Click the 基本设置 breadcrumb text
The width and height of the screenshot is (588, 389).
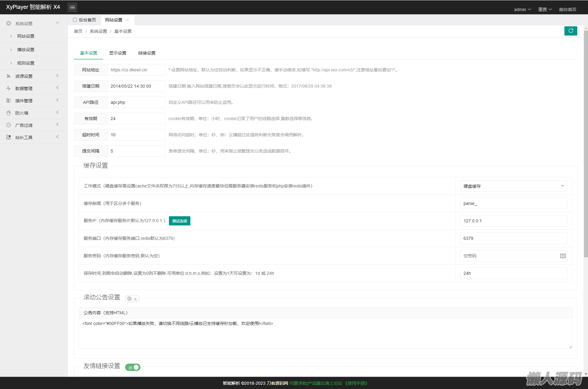[x=123, y=31]
